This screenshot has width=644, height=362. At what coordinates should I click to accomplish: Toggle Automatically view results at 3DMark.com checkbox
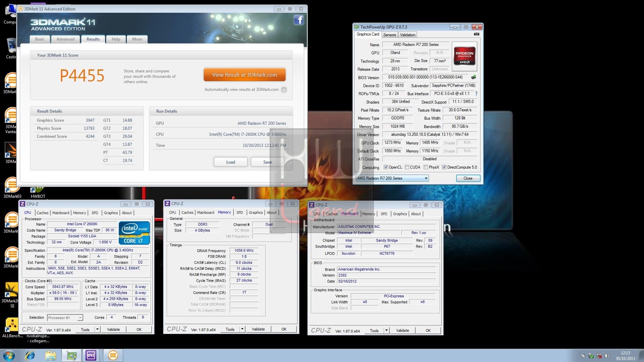coord(284,89)
